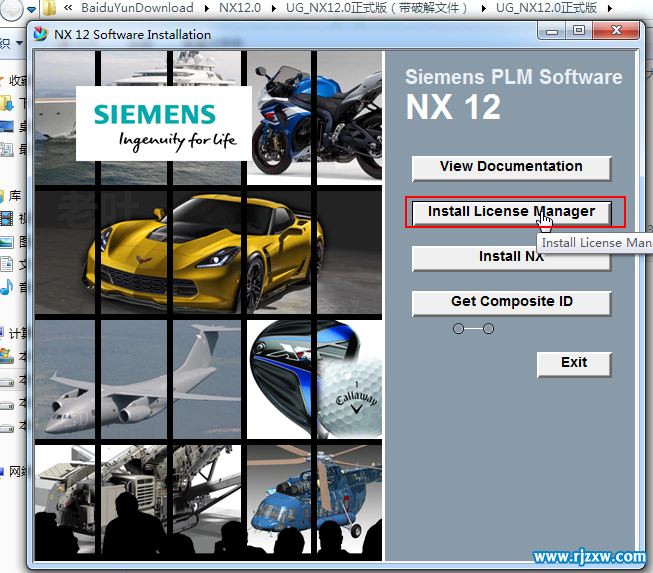Screen dimensions: 653x573
Task: Click the folder icon in Explorer address bar
Action: pos(50,7)
